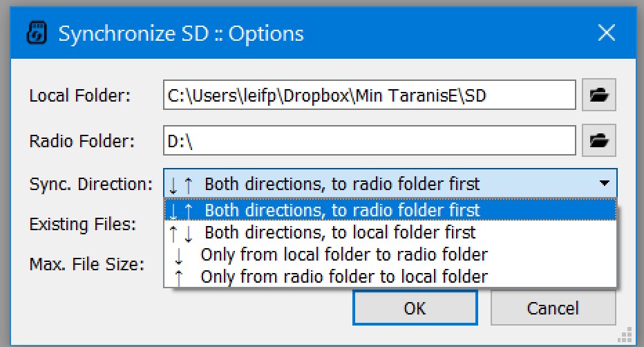
Task: Click the 'Existing Files:' label
Action: coord(82,225)
